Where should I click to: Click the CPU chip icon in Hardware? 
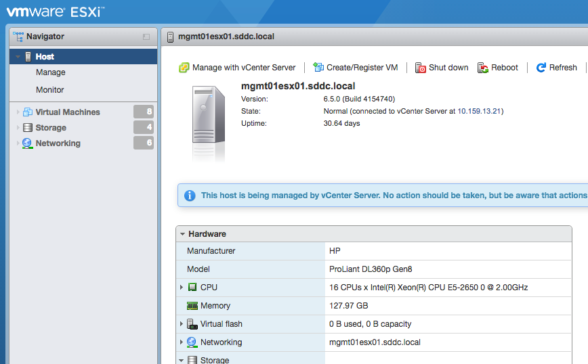pyautogui.click(x=192, y=288)
